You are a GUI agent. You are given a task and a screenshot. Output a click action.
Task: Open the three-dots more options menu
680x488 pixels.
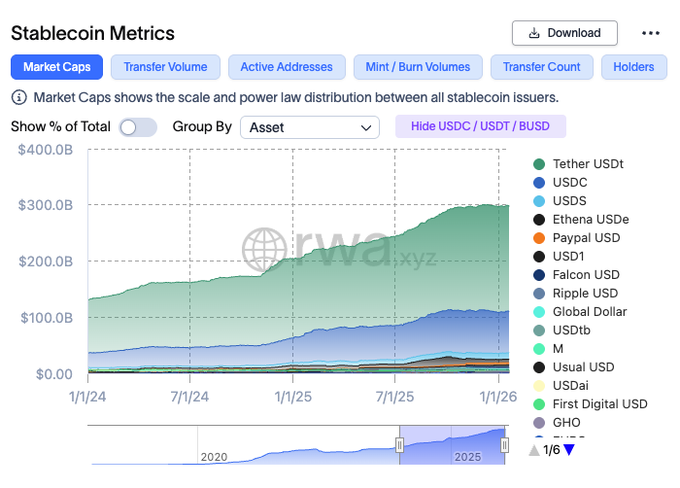(651, 33)
